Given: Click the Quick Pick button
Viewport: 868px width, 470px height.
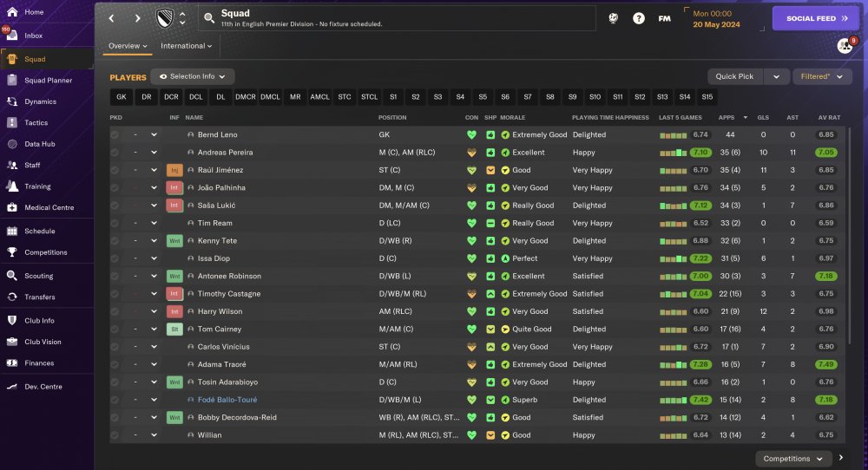Looking at the screenshot, I should pos(734,77).
